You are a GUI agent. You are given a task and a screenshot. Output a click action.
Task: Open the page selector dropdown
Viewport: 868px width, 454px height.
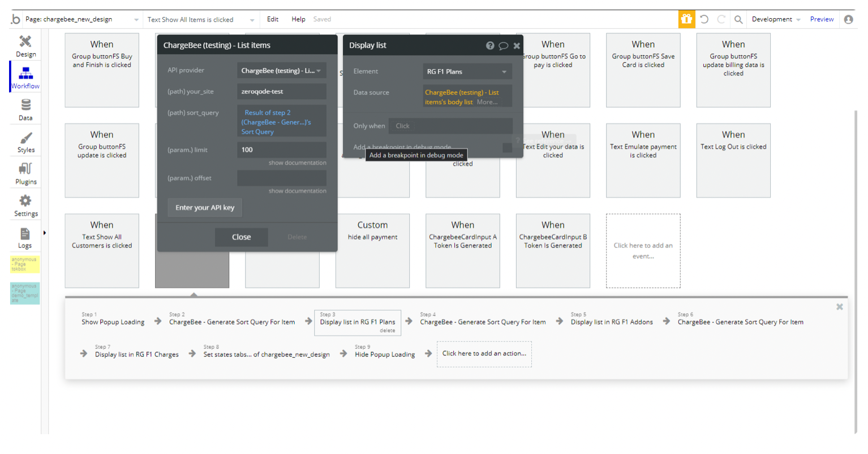pyautogui.click(x=82, y=19)
